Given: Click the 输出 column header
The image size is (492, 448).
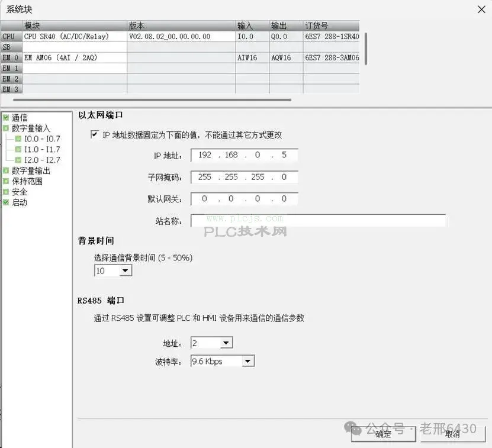Looking at the screenshot, I should [286, 25].
